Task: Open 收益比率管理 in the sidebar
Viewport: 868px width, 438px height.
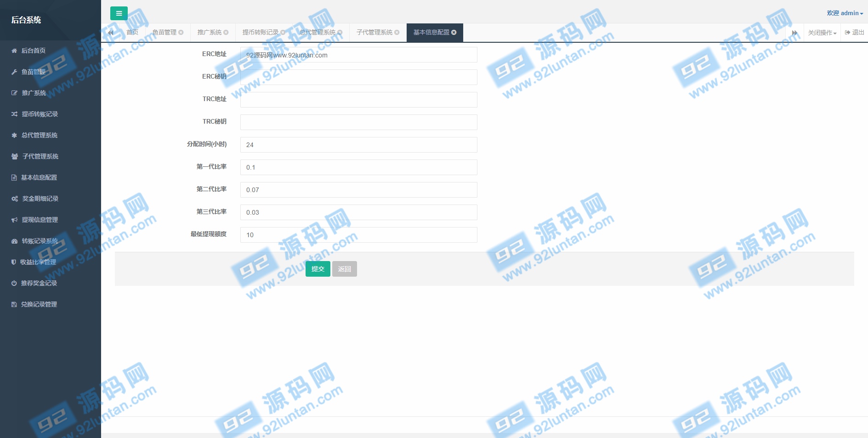Action: (51, 262)
